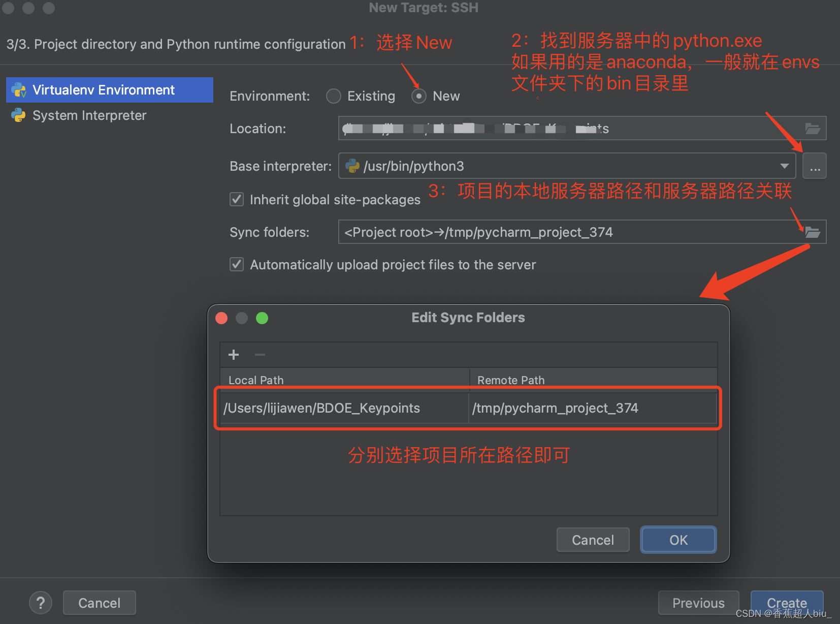840x624 pixels.
Task: Open help with the question mark button
Action: click(x=41, y=603)
